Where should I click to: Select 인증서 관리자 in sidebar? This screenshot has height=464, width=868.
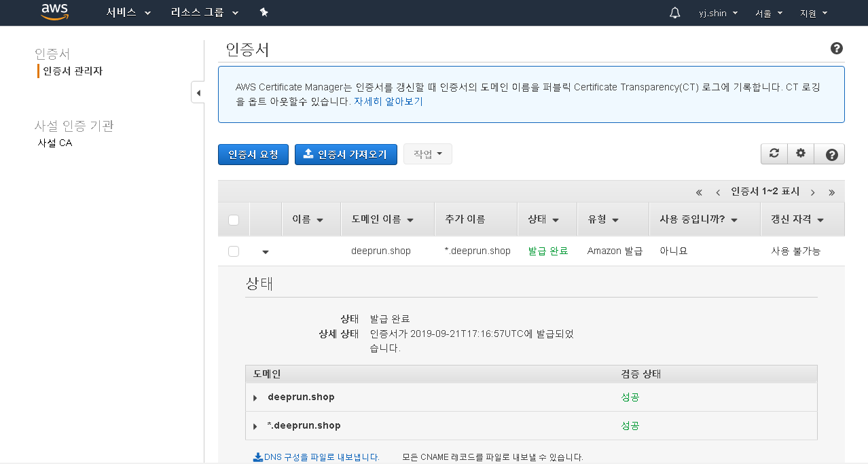click(73, 71)
